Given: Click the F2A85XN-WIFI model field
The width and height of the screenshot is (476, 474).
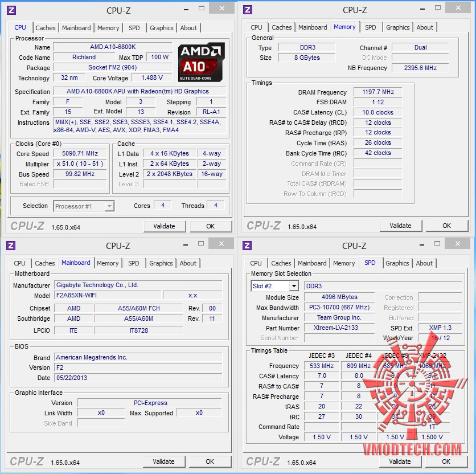Looking at the screenshot, I should 108,295.
